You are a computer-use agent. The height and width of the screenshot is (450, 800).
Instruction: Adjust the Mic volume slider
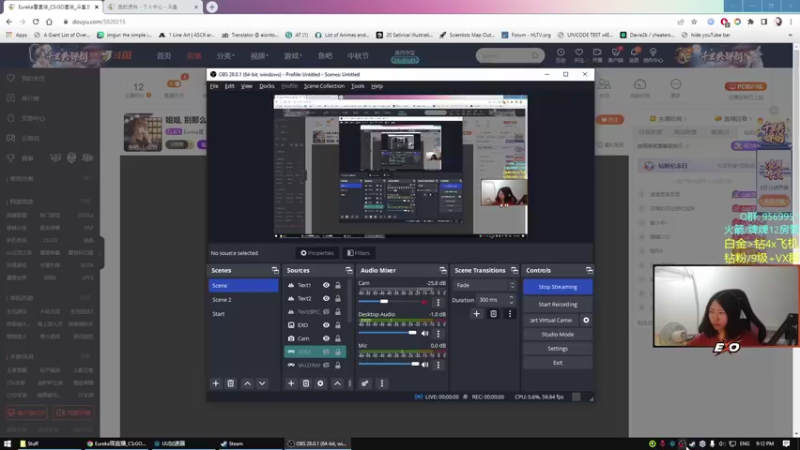tap(388, 364)
